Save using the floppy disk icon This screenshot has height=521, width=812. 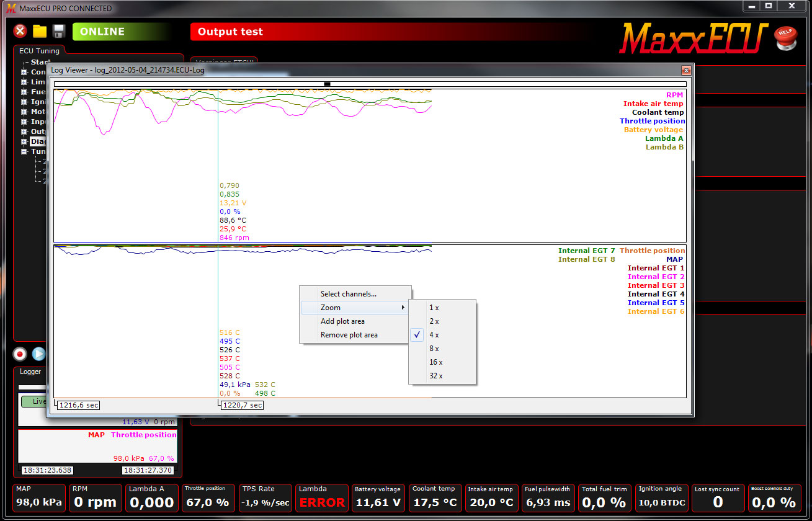(x=59, y=31)
